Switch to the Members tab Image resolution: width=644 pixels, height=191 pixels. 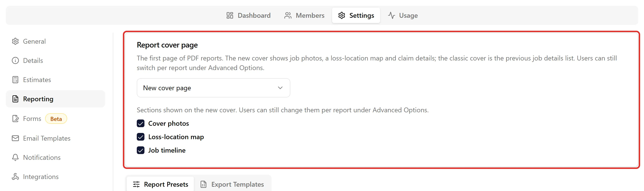tap(304, 16)
